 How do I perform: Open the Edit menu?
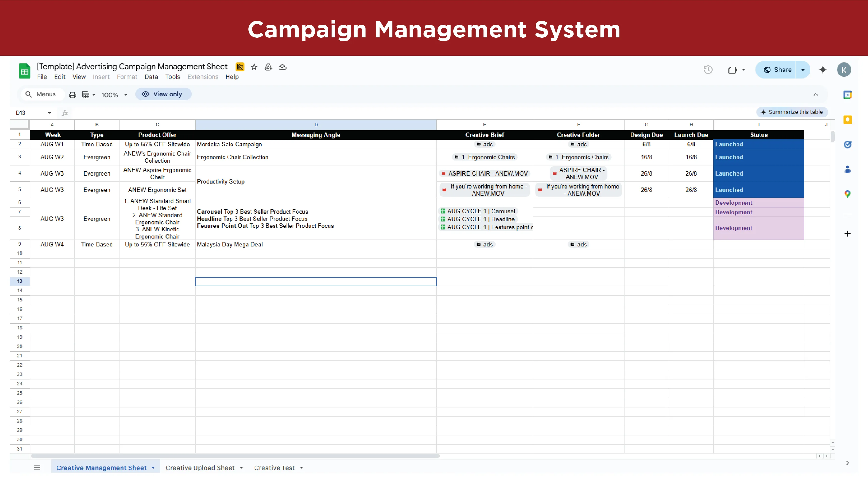(60, 77)
